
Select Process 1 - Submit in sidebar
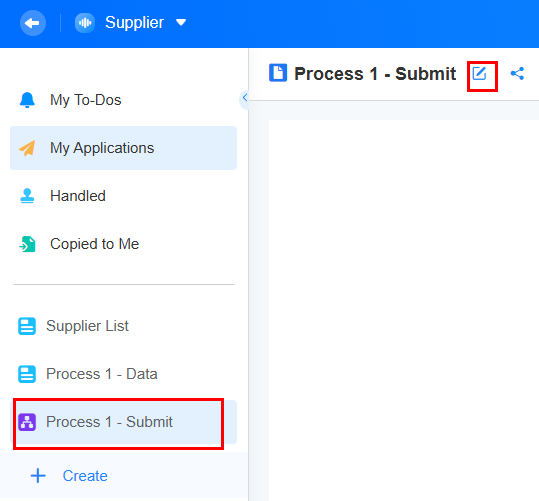[123, 422]
